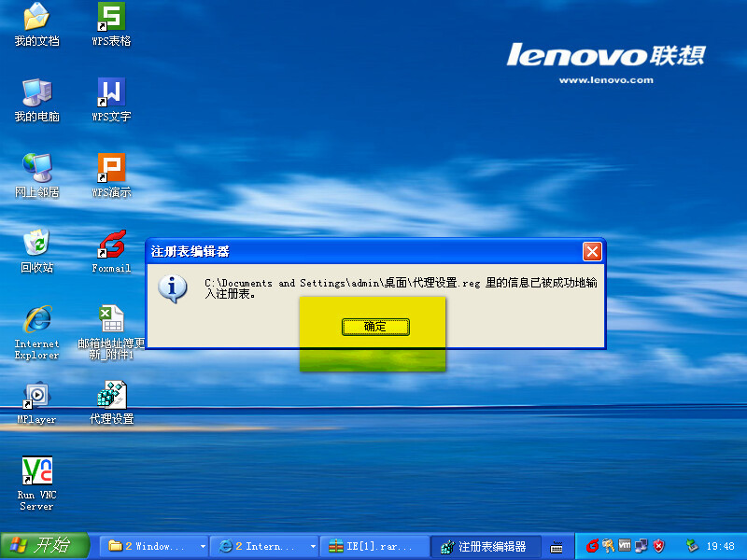Select the MPlayer desktop shortcut
747x560 pixels.
pos(36,396)
